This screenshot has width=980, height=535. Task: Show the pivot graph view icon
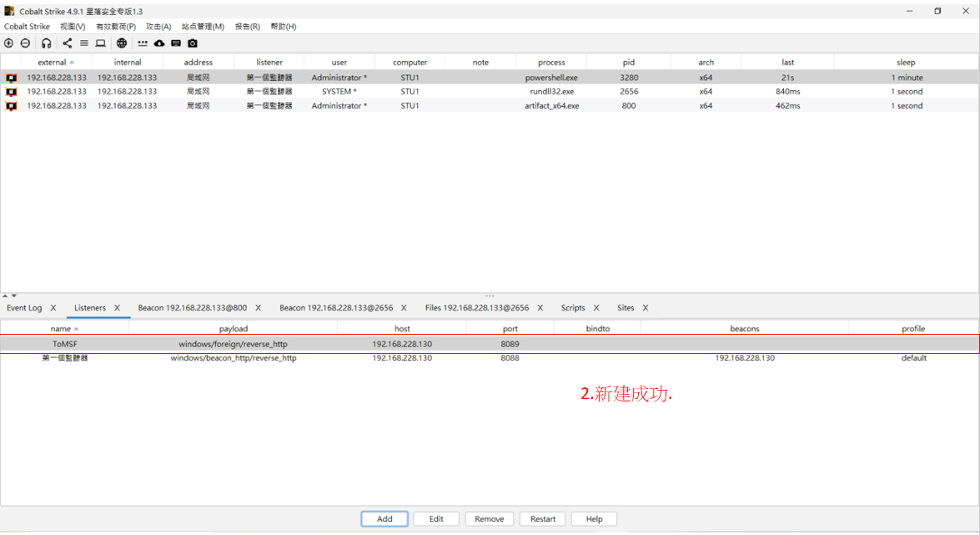click(x=67, y=43)
